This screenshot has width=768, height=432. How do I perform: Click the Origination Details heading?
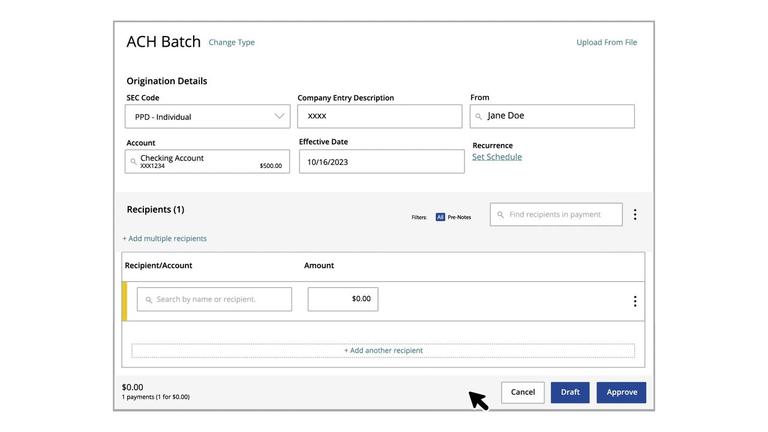167,81
